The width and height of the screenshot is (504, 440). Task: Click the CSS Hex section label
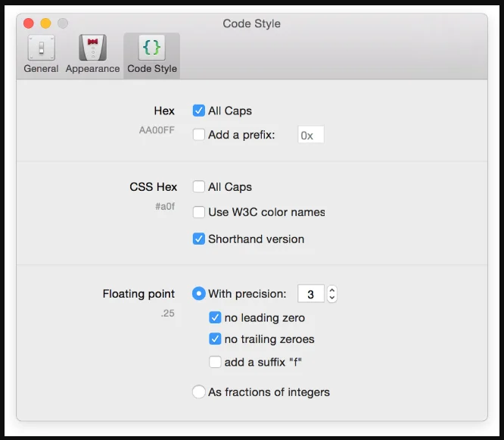[154, 187]
